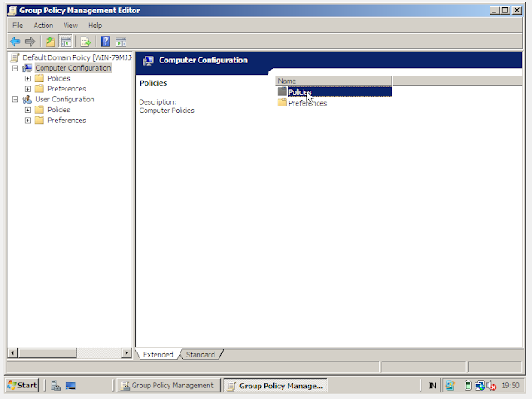Click Preferences folder icon under Computer Configuration
The height and width of the screenshot is (399, 532).
[x=39, y=89]
